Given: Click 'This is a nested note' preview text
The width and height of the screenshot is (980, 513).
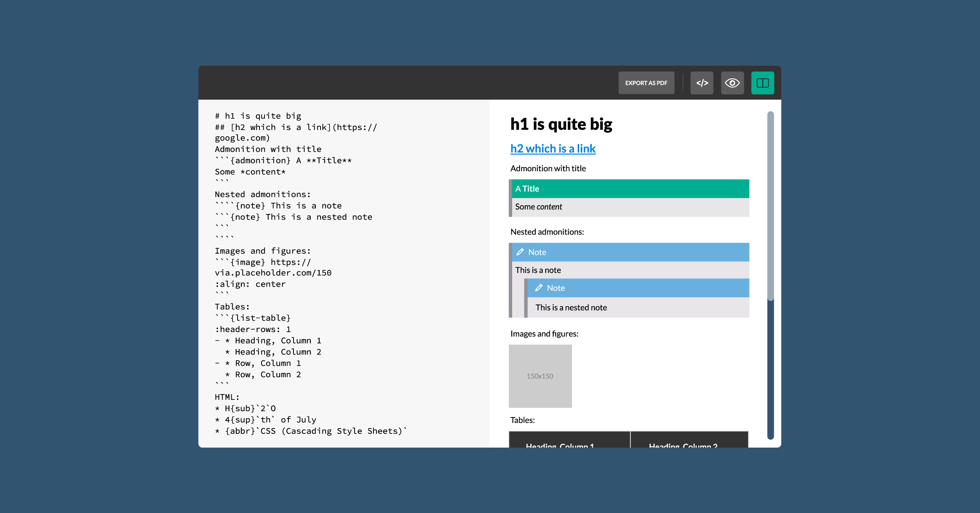Looking at the screenshot, I should [571, 308].
